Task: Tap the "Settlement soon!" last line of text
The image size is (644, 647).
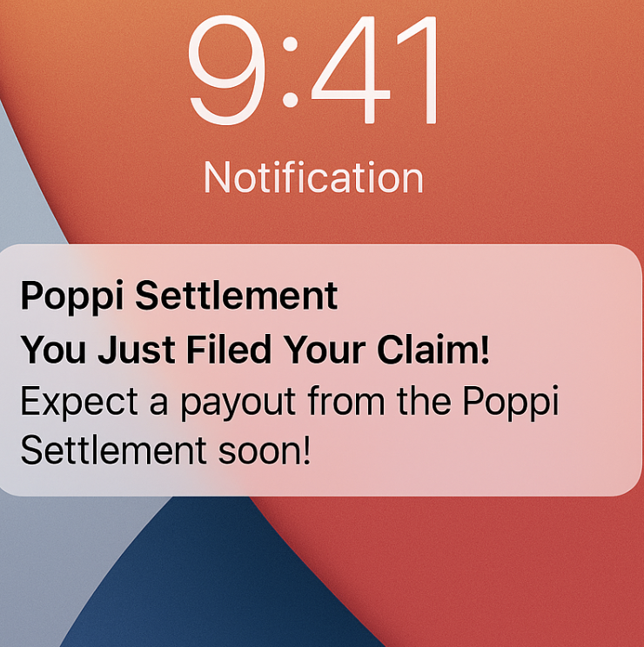Action: pyautogui.click(x=165, y=452)
